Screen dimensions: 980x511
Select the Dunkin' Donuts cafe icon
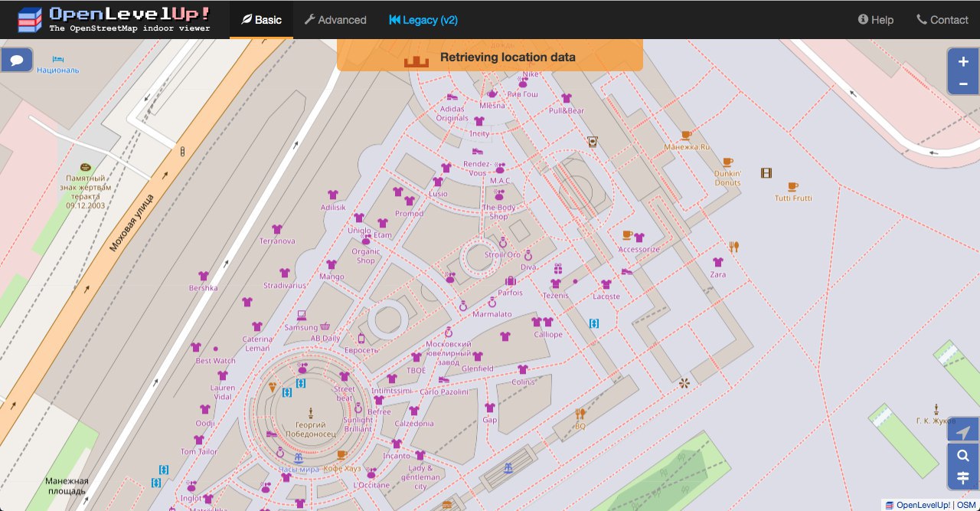[x=727, y=162]
